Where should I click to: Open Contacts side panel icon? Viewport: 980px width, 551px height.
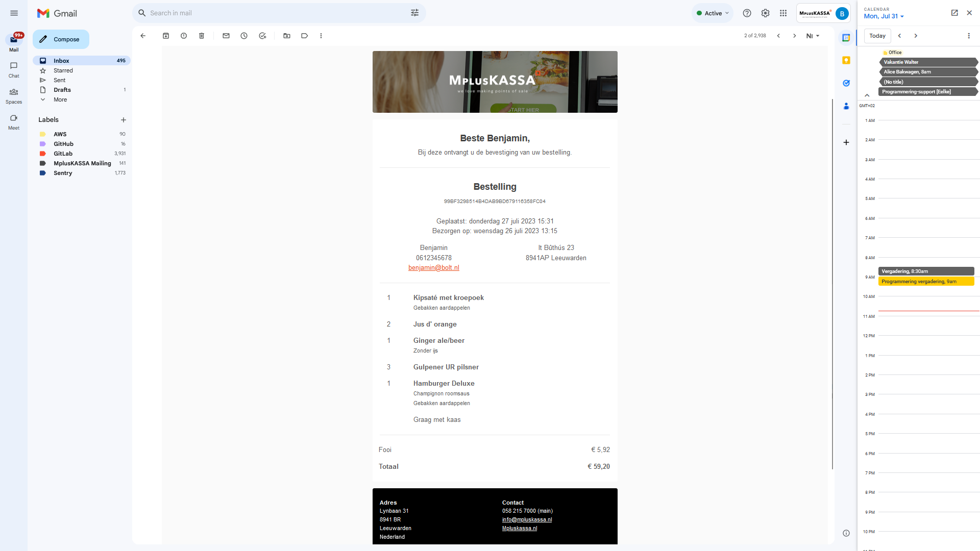pyautogui.click(x=846, y=106)
